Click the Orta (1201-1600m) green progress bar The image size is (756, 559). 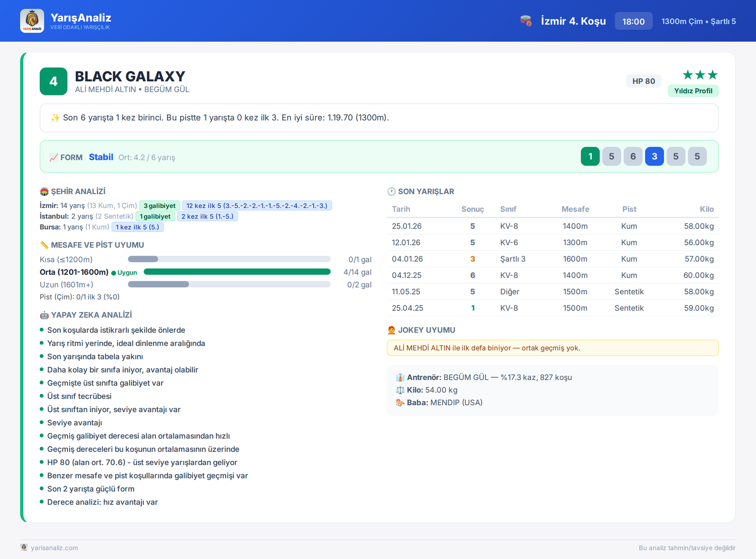click(x=237, y=272)
